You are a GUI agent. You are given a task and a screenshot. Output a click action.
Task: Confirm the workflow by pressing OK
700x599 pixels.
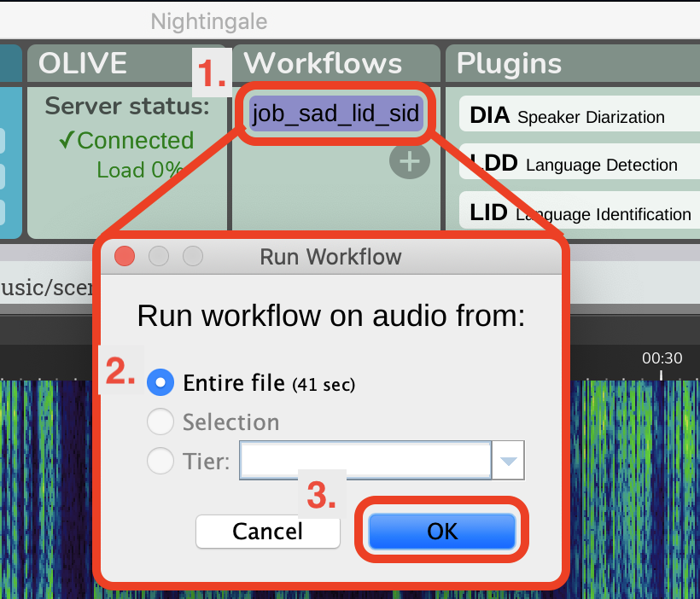click(x=441, y=531)
